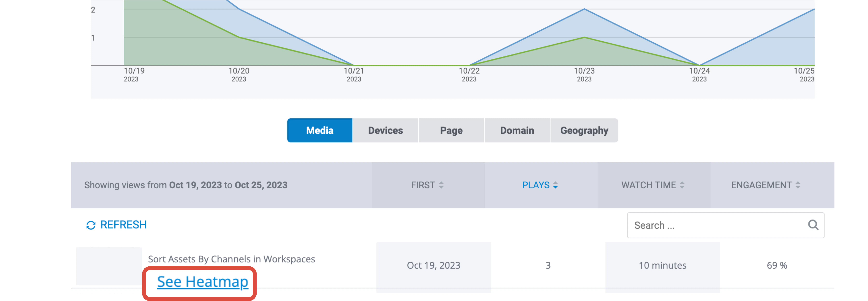Click the refresh arrows icon
The height and width of the screenshot is (301, 868).
pos(91,225)
